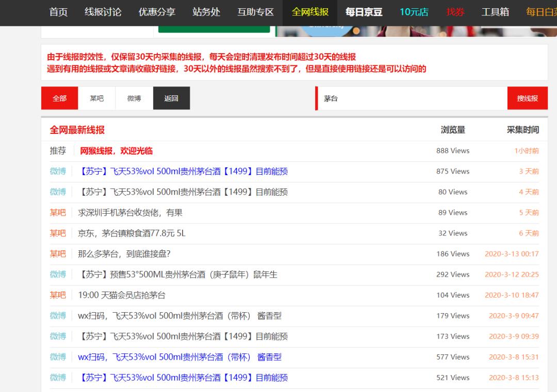Switch to the 某吧 filter
557x392 pixels.
click(x=96, y=98)
